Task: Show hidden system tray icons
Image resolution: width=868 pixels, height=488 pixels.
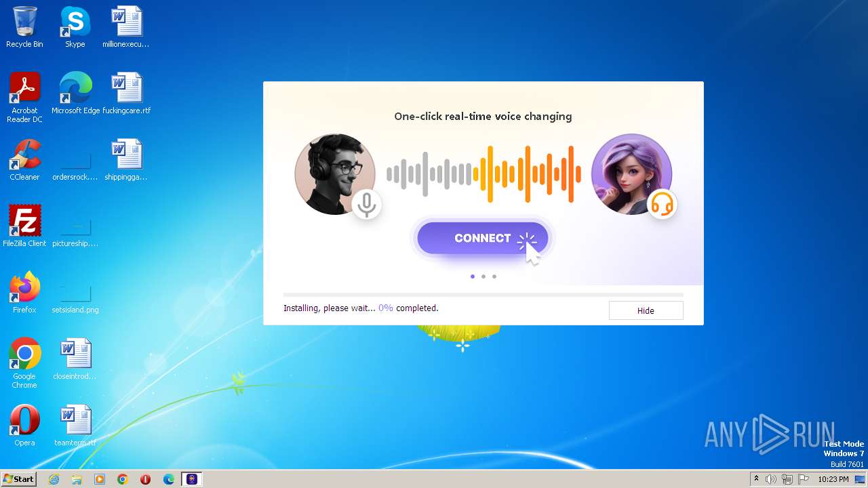Action: (x=756, y=479)
